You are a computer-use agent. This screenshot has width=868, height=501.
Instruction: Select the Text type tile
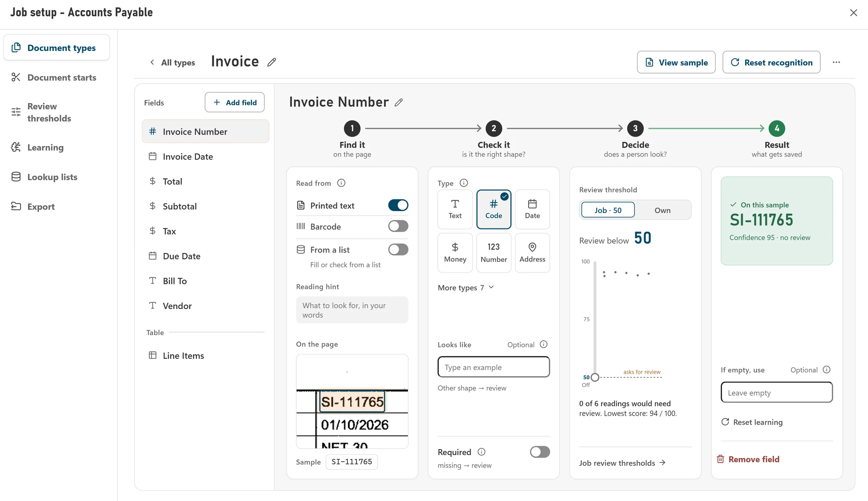pyautogui.click(x=455, y=209)
